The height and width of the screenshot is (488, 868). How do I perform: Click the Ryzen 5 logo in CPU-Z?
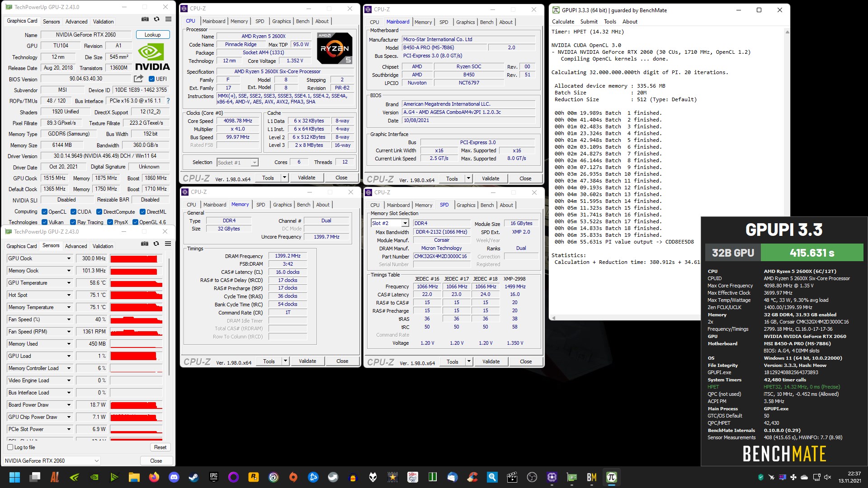335,48
